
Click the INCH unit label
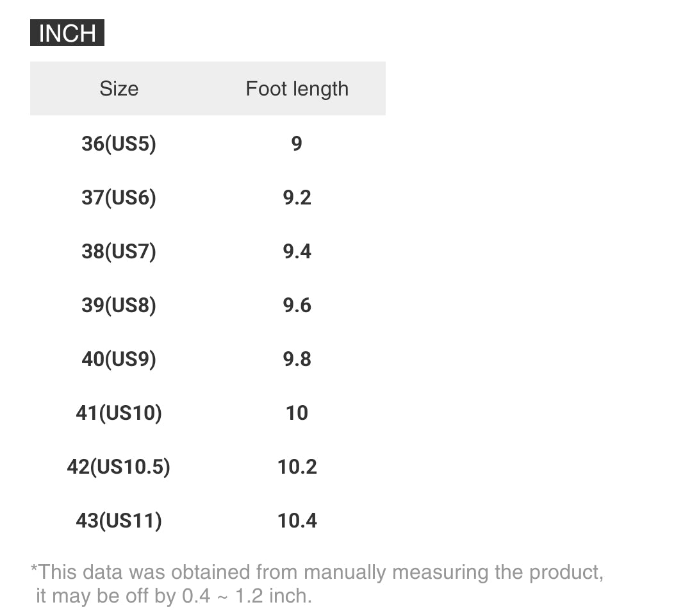click(67, 33)
